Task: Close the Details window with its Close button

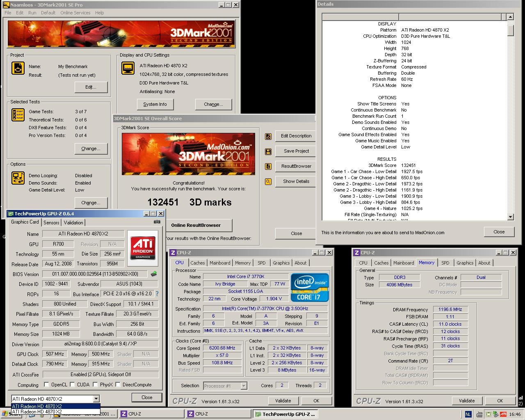Action: click(499, 232)
